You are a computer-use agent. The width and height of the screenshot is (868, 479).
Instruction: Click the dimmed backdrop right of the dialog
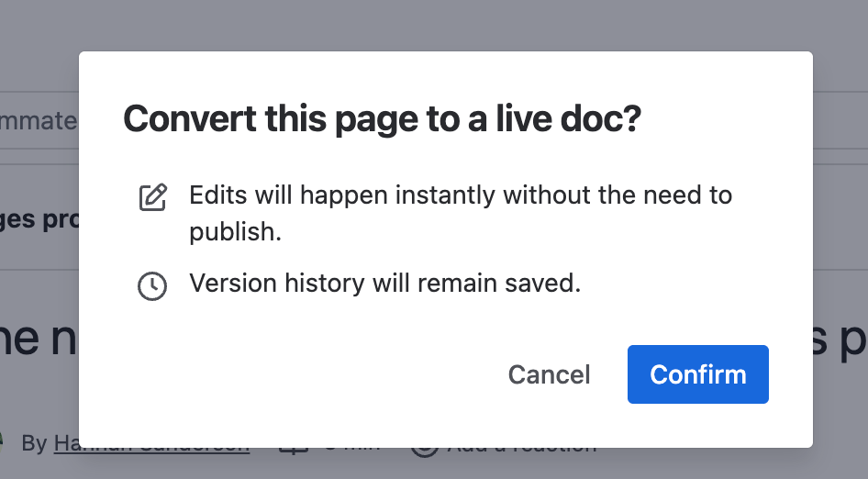(x=840, y=250)
